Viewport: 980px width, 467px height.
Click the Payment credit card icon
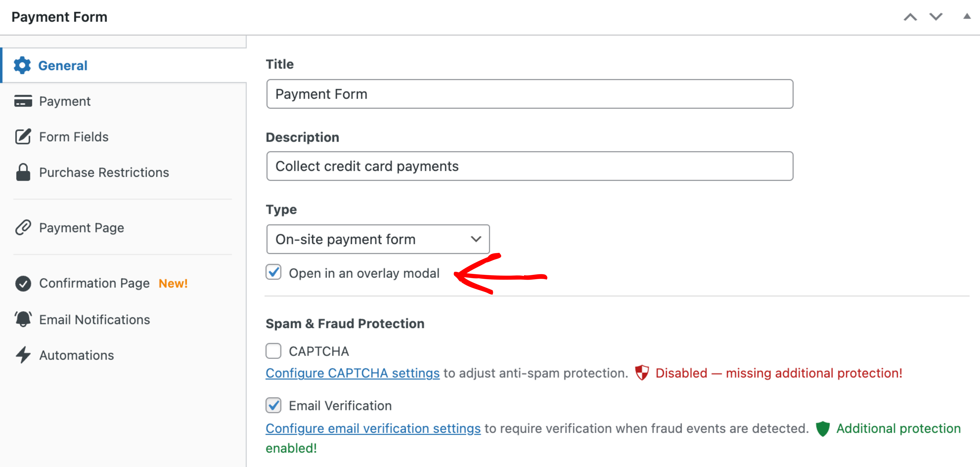tap(23, 101)
